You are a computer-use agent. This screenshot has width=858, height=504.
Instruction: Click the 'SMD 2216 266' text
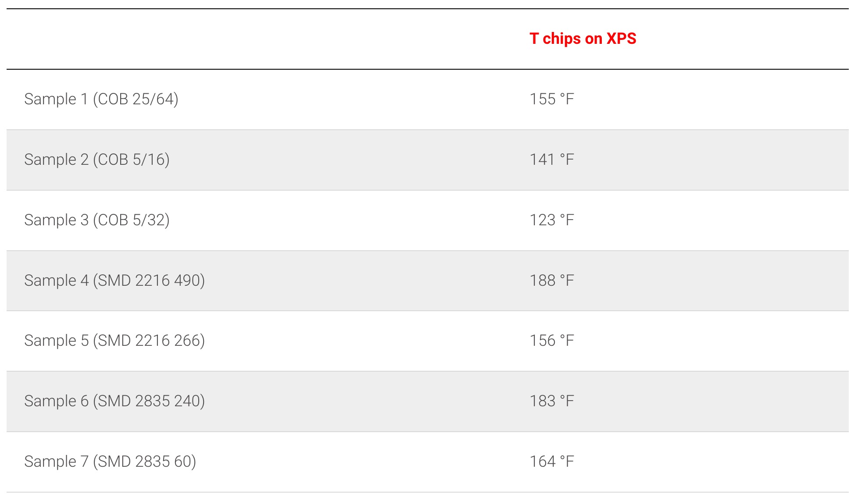pos(149,341)
